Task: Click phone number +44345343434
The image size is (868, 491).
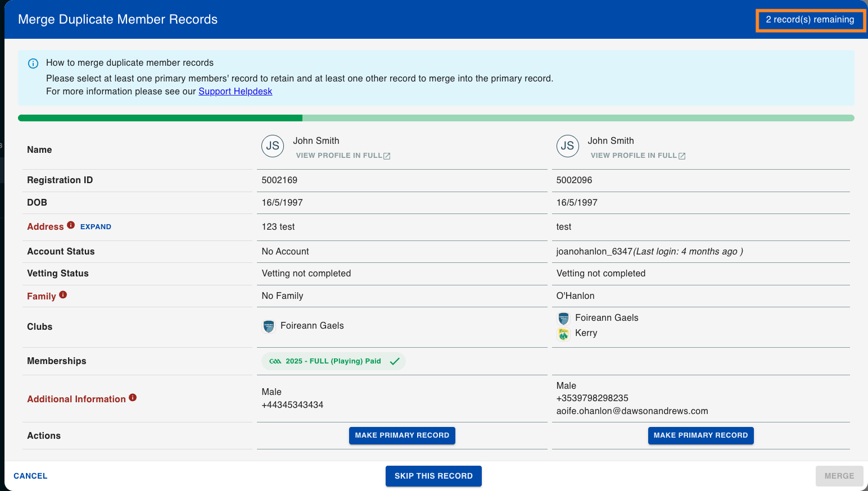Action: tap(292, 405)
